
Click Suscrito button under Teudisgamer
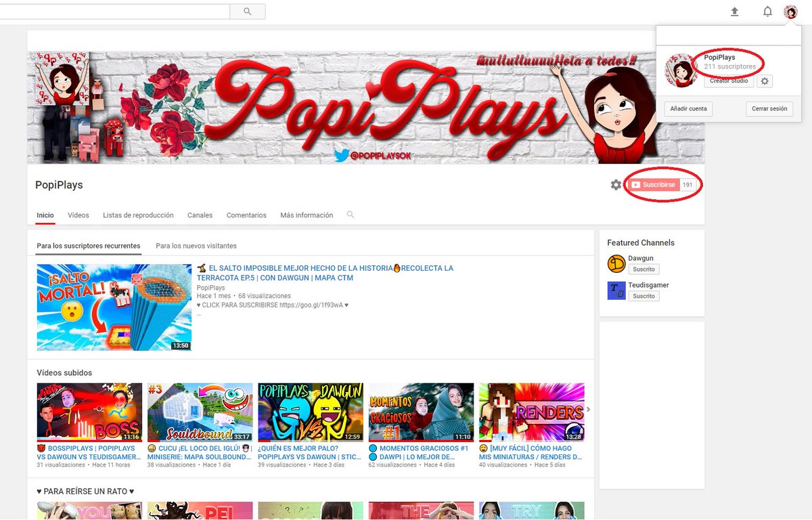pyautogui.click(x=644, y=296)
